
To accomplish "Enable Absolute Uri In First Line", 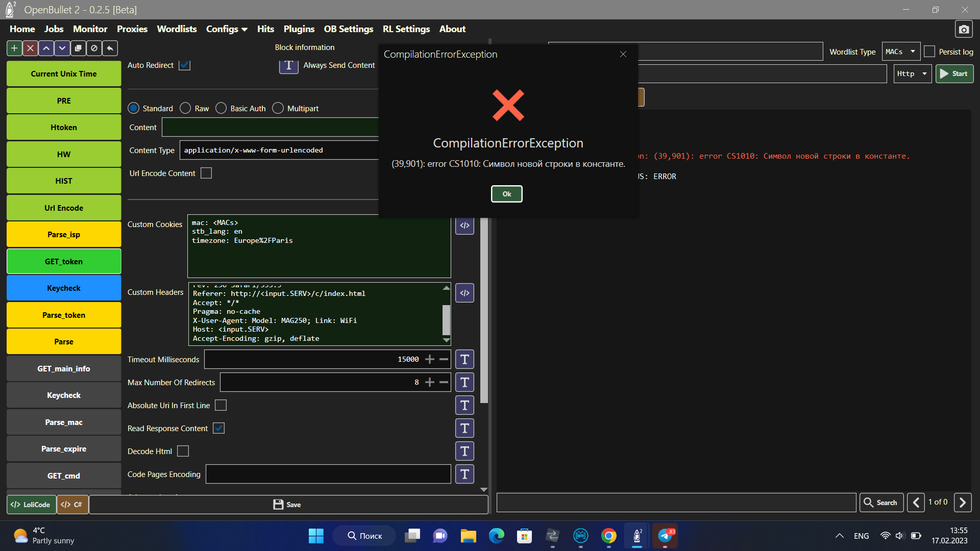I will [220, 405].
